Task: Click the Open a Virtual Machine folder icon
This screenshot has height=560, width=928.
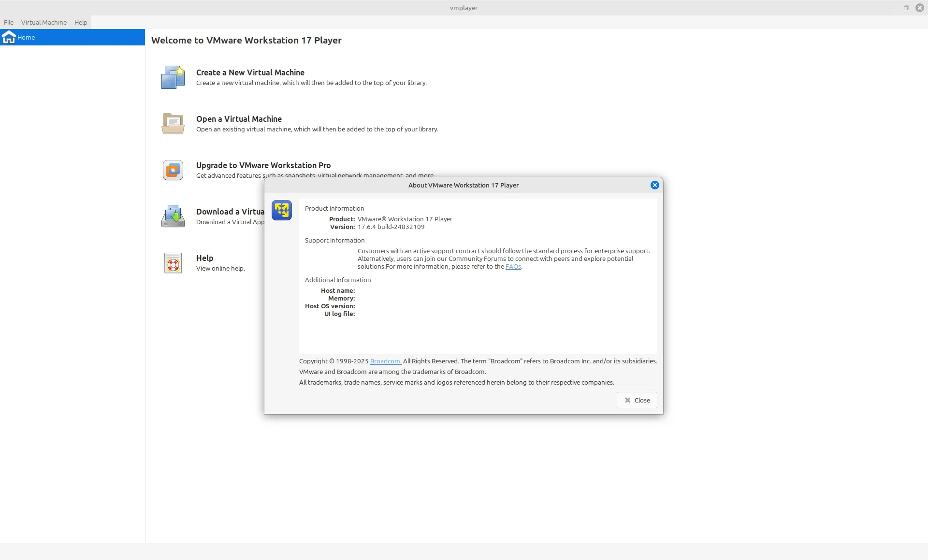Action: pos(173,124)
